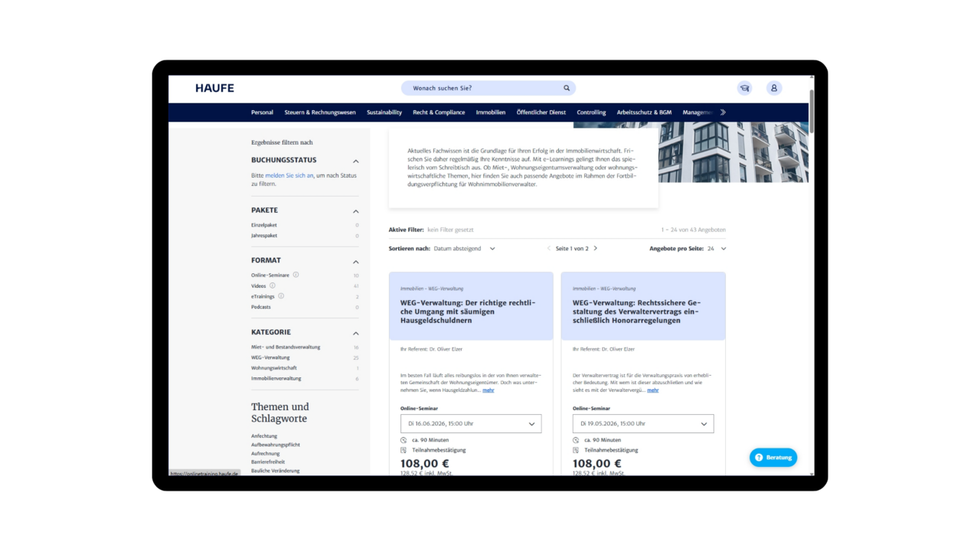Click info icon next to eTrainings
This screenshot has height=551, width=980.
coord(281,296)
